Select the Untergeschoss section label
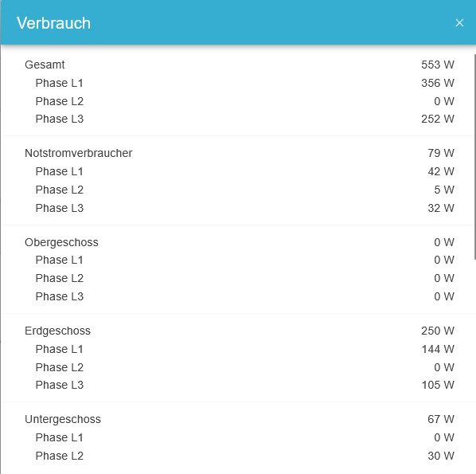This screenshot has width=476, height=474. (63, 419)
